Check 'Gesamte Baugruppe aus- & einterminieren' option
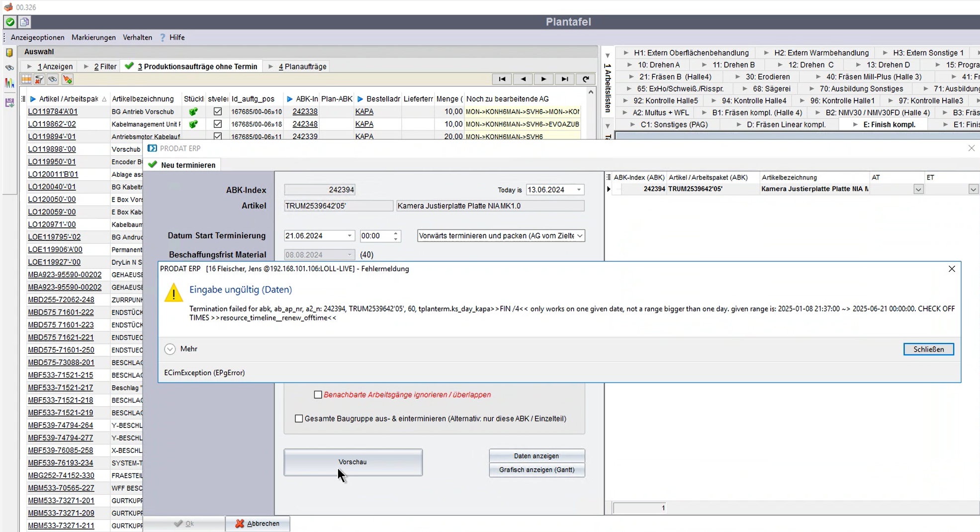The image size is (980, 532). click(299, 419)
